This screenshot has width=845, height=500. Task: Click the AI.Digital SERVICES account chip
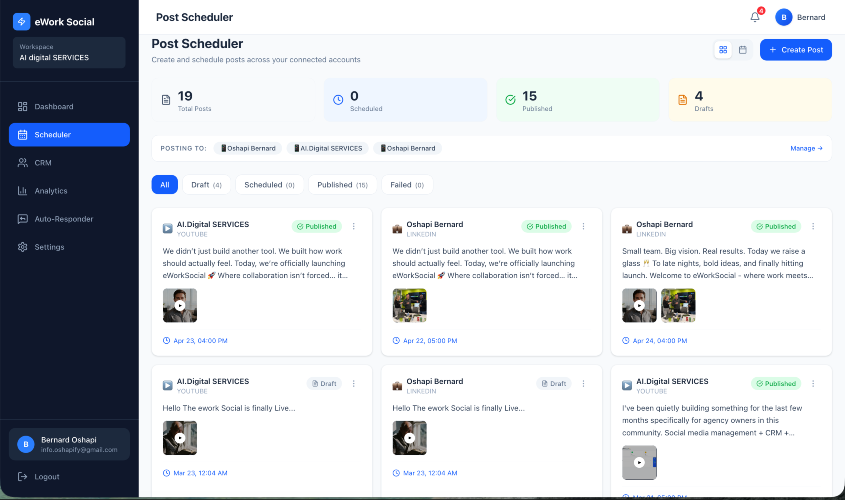coord(328,148)
